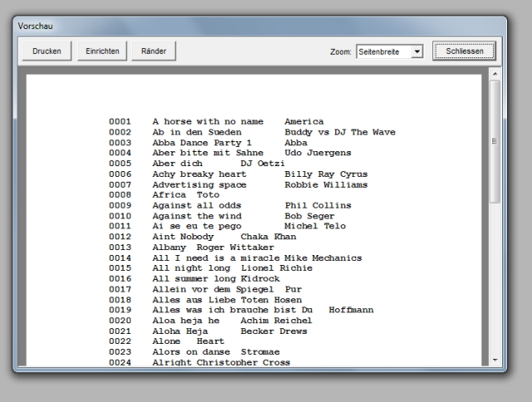Click the 'Achy breaky heart' row
This screenshot has width=532, height=402.
click(199, 174)
